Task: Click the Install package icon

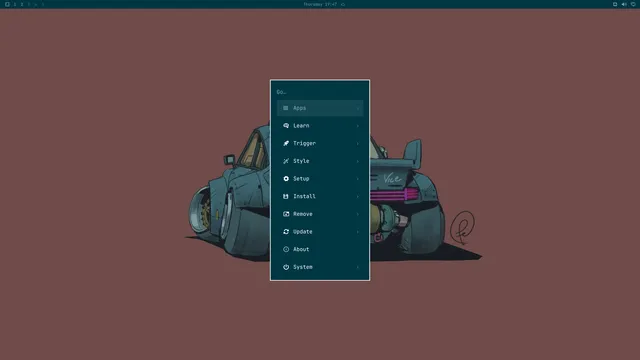Action: pos(286,196)
